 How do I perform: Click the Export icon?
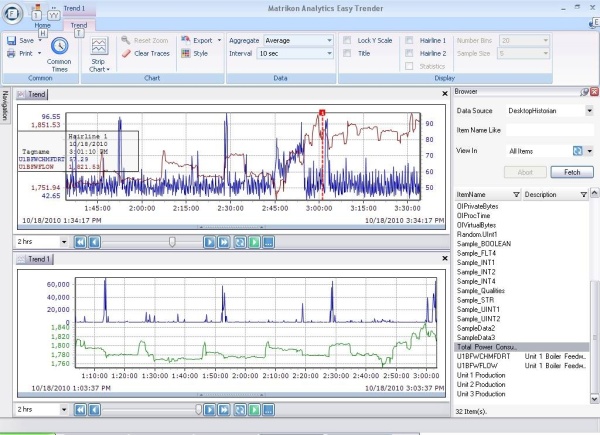coord(186,40)
